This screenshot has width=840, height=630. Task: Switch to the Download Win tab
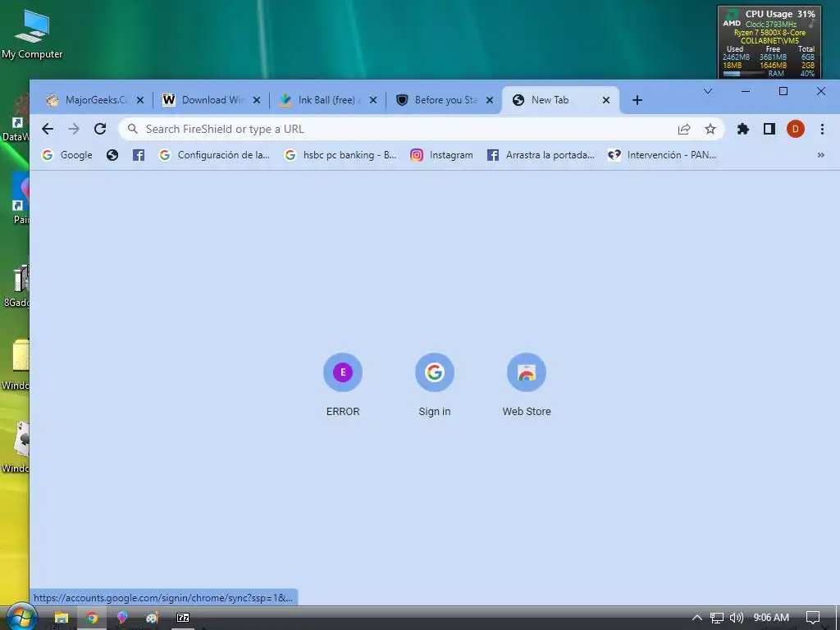coord(212,100)
